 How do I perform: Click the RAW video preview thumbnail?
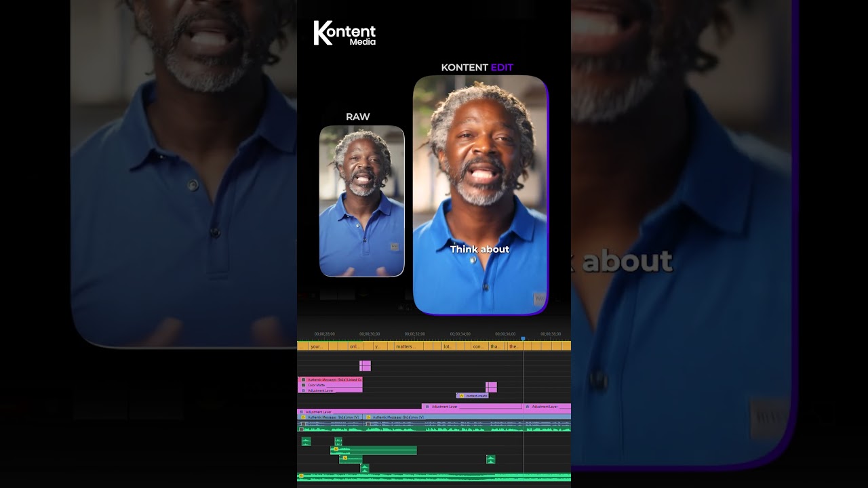362,201
